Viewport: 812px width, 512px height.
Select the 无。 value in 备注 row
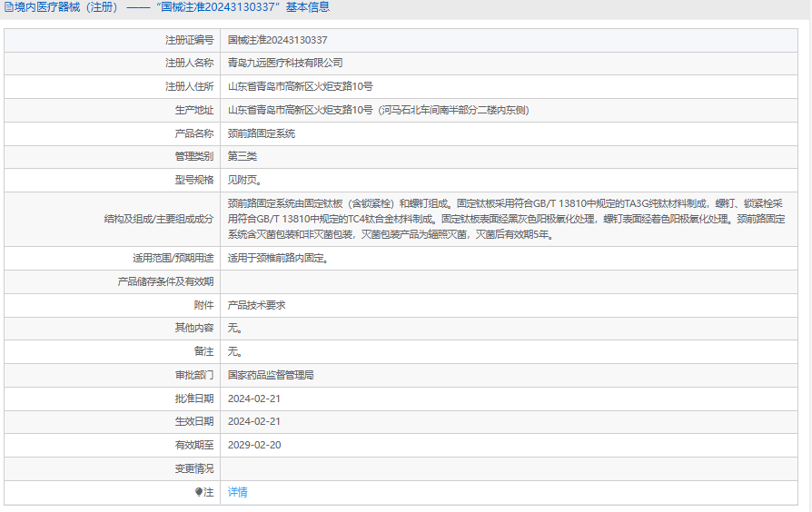(x=235, y=351)
